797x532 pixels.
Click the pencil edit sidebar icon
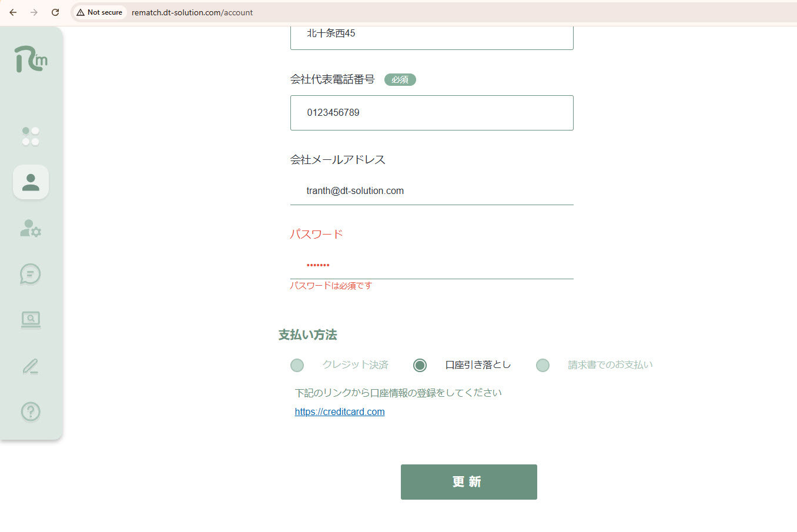pos(31,366)
